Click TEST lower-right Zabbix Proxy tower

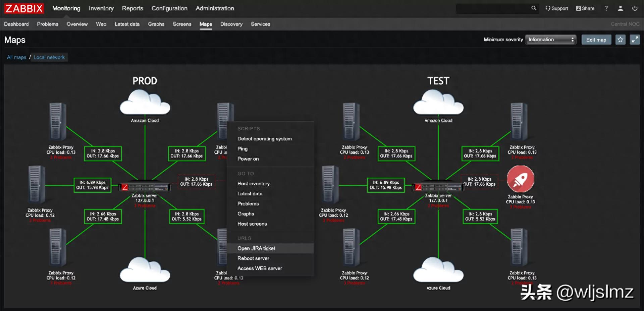coord(519,247)
